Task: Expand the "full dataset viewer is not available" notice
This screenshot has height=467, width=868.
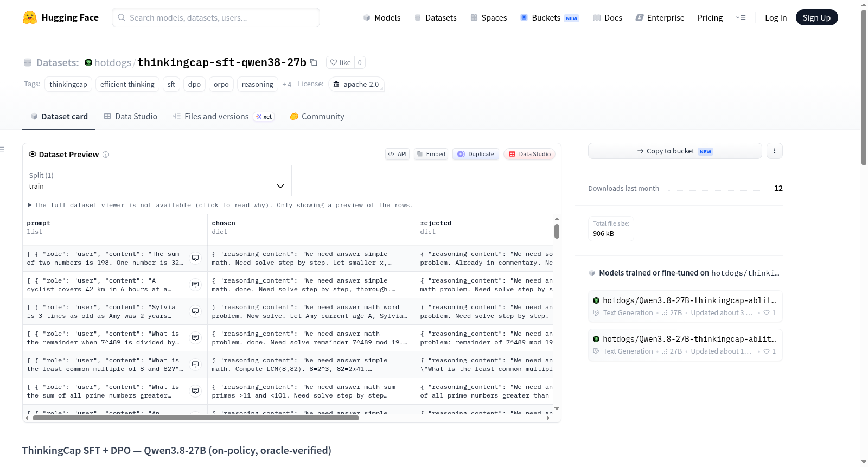Action: (x=220, y=205)
